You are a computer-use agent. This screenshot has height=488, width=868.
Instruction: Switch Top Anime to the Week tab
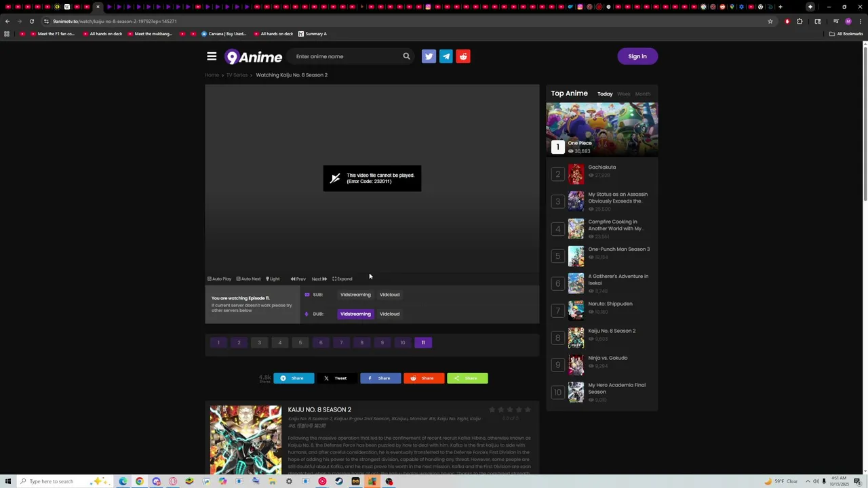point(624,94)
